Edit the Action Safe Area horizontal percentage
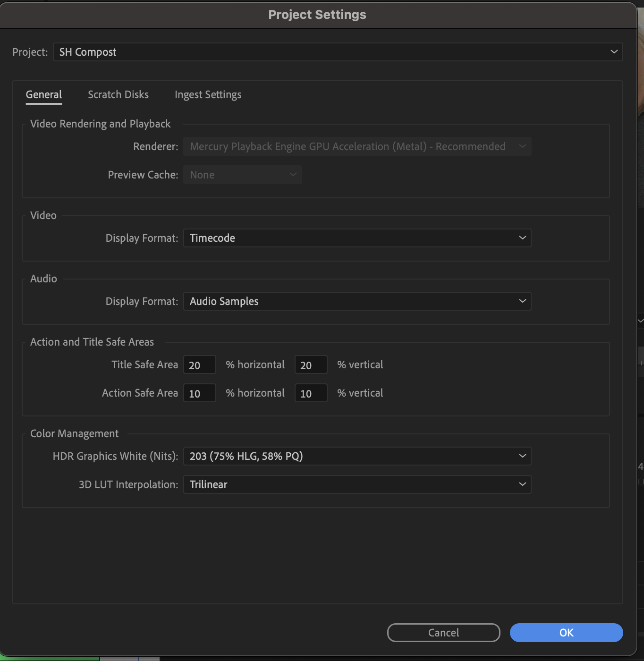 pos(199,393)
